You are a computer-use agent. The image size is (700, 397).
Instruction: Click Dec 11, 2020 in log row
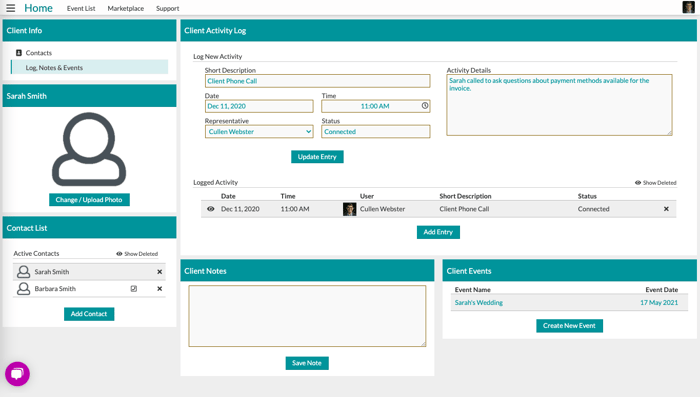240,209
